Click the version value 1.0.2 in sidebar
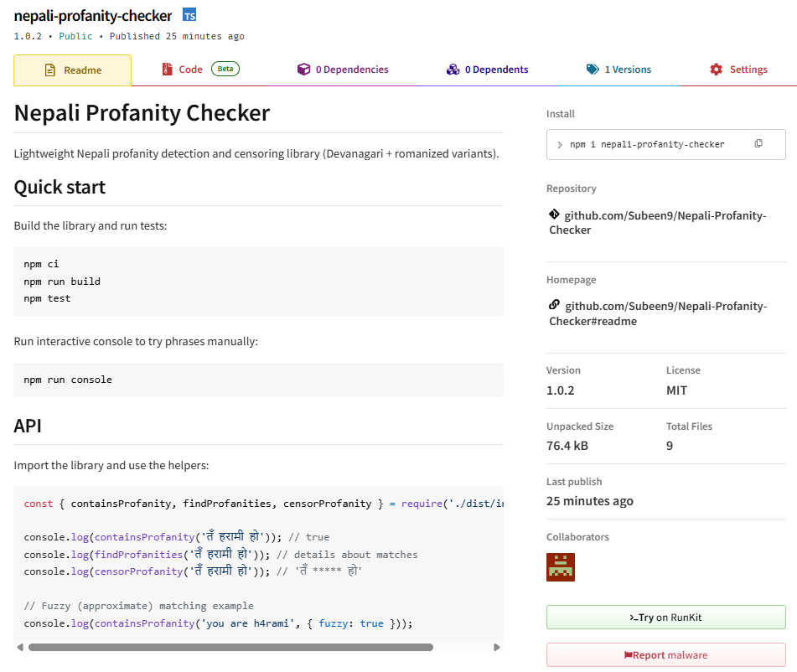Image resolution: width=797 pixels, height=672 pixels. (x=560, y=390)
